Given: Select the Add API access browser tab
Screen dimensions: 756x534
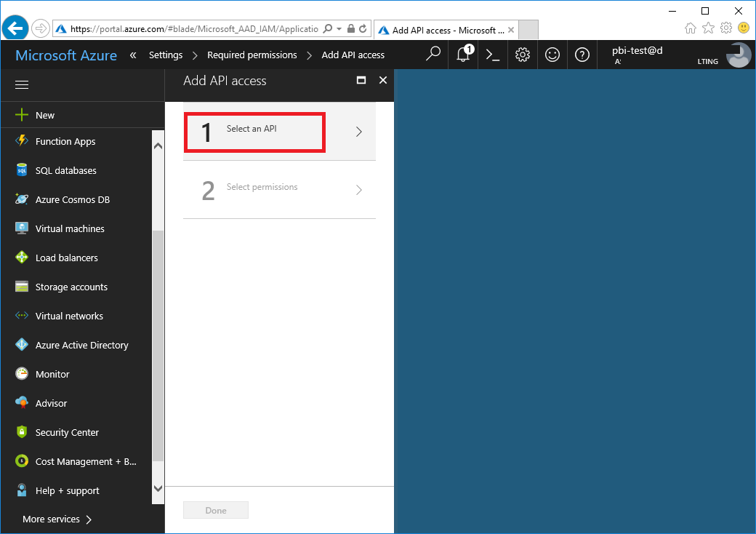Looking at the screenshot, I should 446,30.
